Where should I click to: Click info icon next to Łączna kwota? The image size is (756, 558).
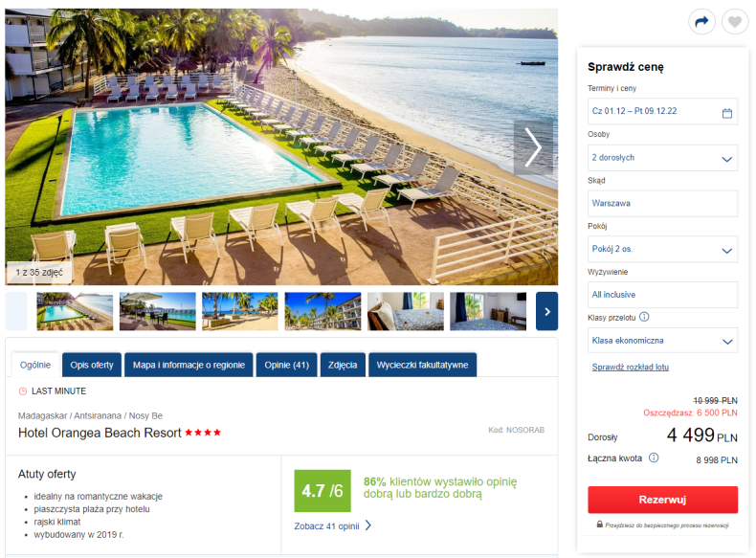[x=654, y=458]
